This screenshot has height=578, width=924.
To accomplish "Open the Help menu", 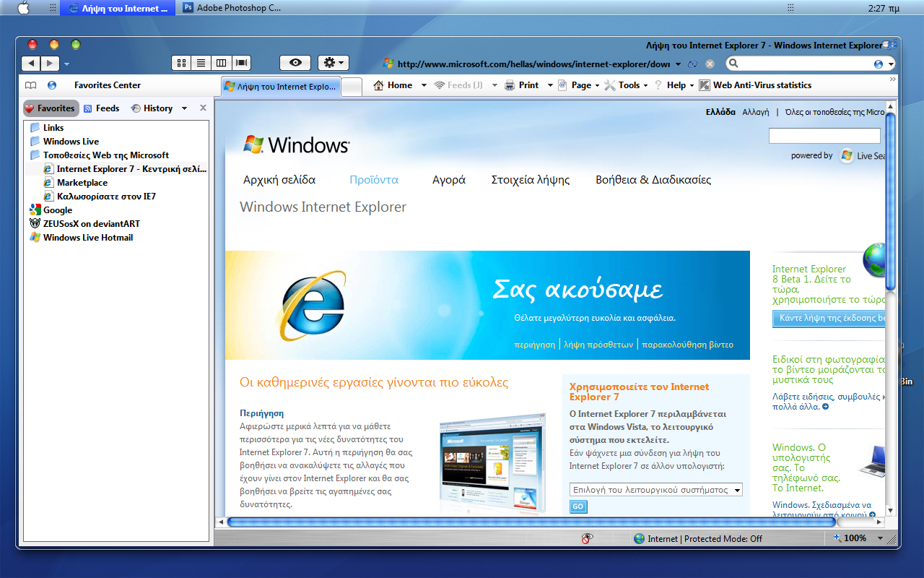I will pos(674,85).
